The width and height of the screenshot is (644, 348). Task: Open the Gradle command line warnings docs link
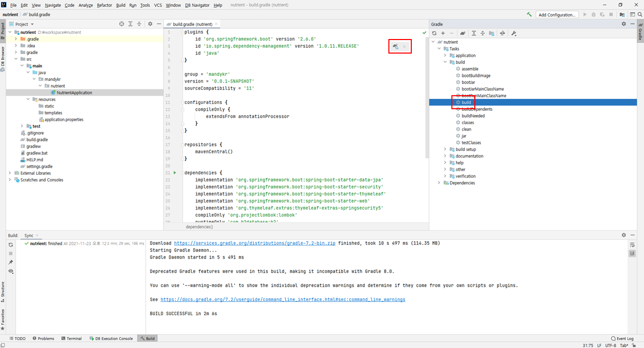[283, 300]
